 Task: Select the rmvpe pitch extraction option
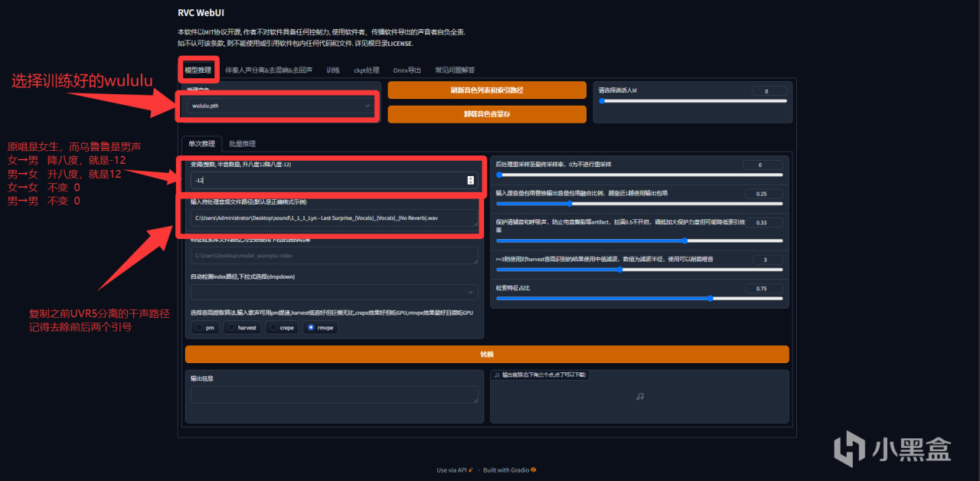321,327
